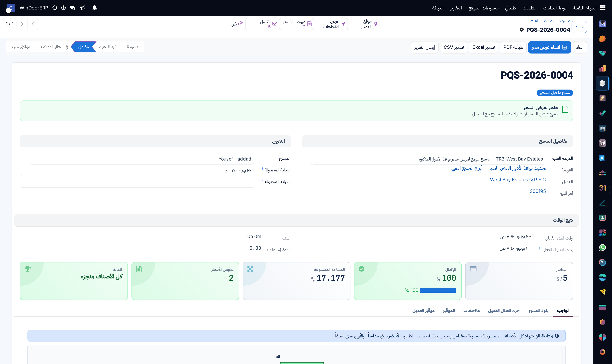Switch to the موقع العميل tab
Screen dimensions: 612x364
pyautogui.click(x=423, y=310)
